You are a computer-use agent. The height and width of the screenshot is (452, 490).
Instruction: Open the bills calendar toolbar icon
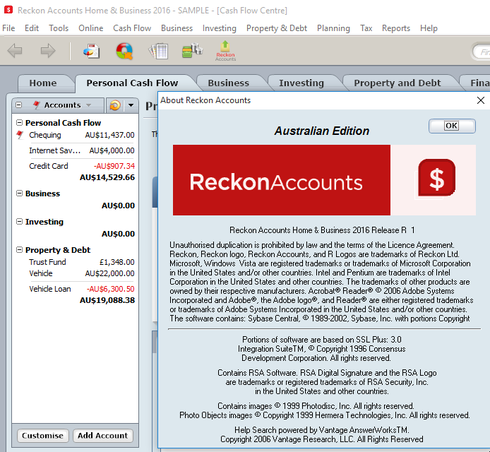(x=158, y=51)
